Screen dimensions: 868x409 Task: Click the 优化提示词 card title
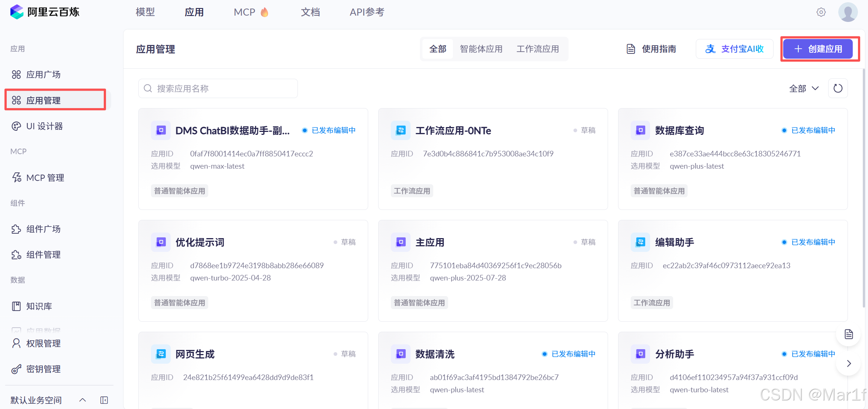[200, 243]
